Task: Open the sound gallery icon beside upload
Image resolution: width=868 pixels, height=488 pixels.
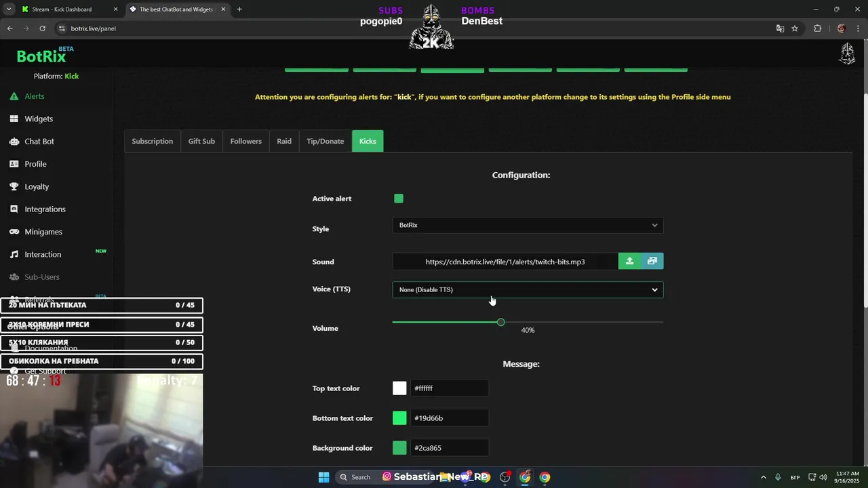Action: pyautogui.click(x=652, y=261)
